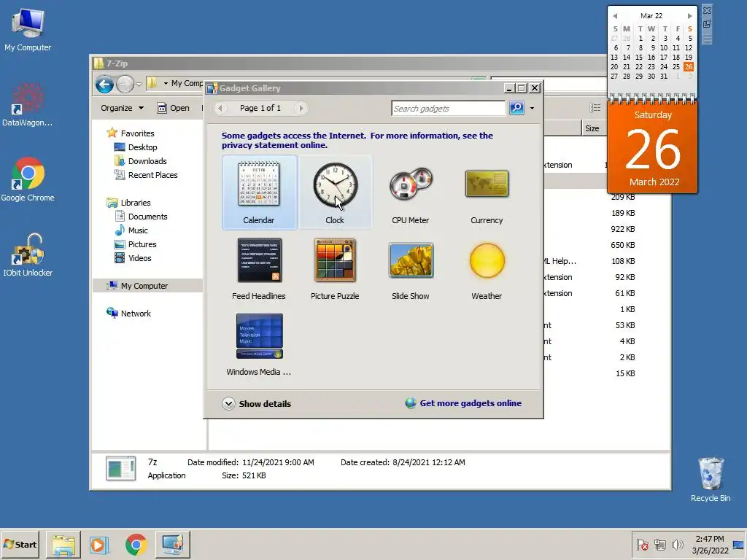Click Open in the 7-Zip toolbar
This screenshot has height=560, width=747.
pyautogui.click(x=174, y=108)
